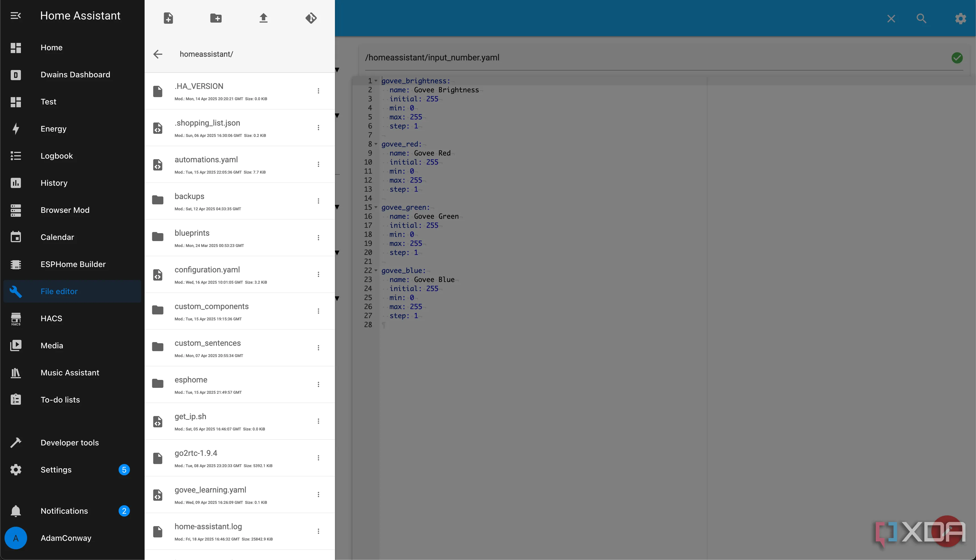This screenshot has height=560, width=976.
Task: Create a new folder icon
Action: pyautogui.click(x=216, y=18)
